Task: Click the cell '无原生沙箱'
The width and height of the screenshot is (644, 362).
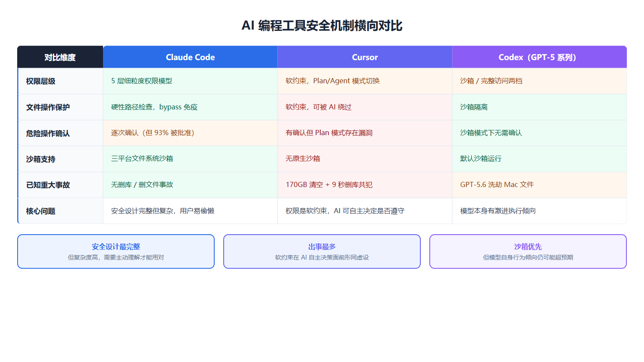Action: point(365,159)
